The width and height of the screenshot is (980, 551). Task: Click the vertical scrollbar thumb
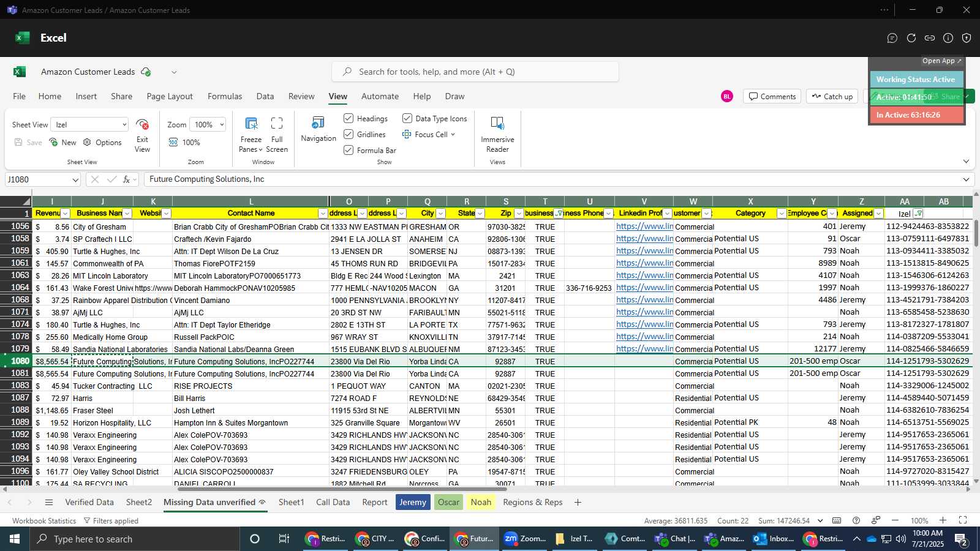[976, 233]
